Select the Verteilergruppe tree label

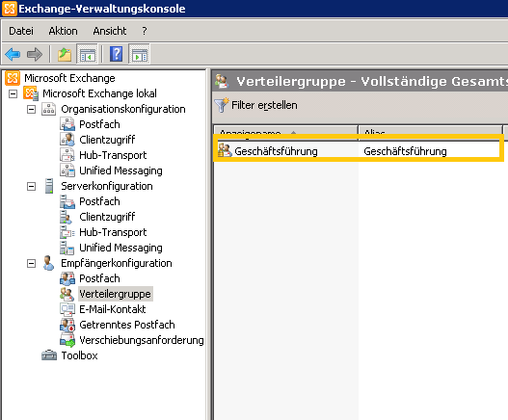tap(116, 294)
